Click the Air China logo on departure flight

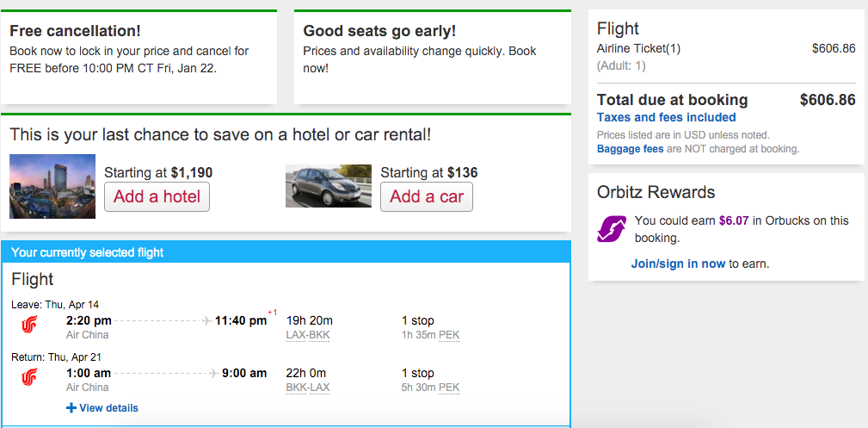point(28,325)
